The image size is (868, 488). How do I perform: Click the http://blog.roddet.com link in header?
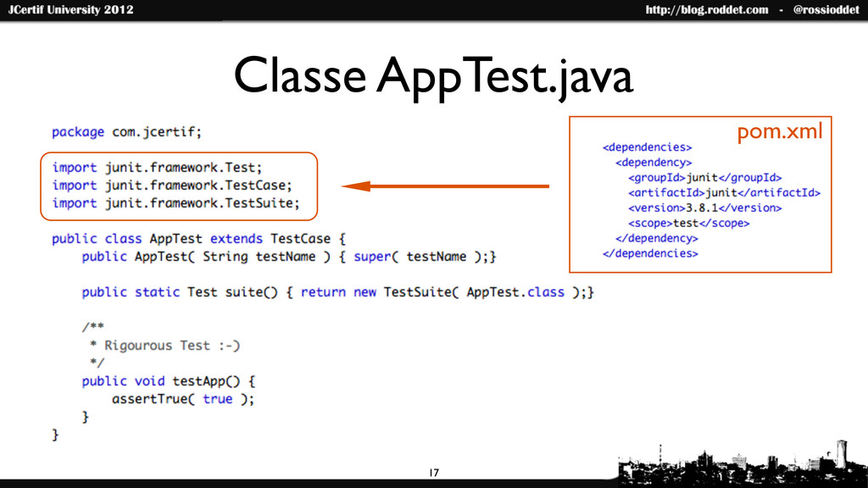click(x=707, y=10)
